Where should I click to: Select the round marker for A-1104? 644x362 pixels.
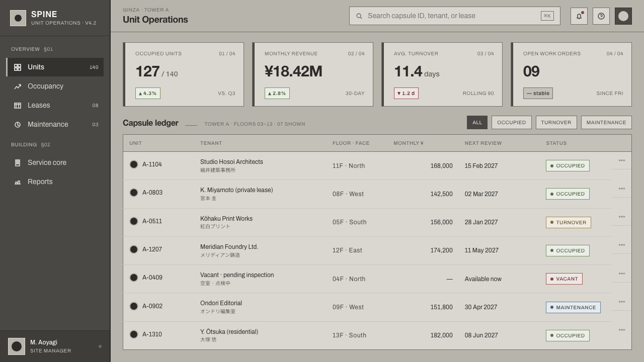[x=134, y=164]
